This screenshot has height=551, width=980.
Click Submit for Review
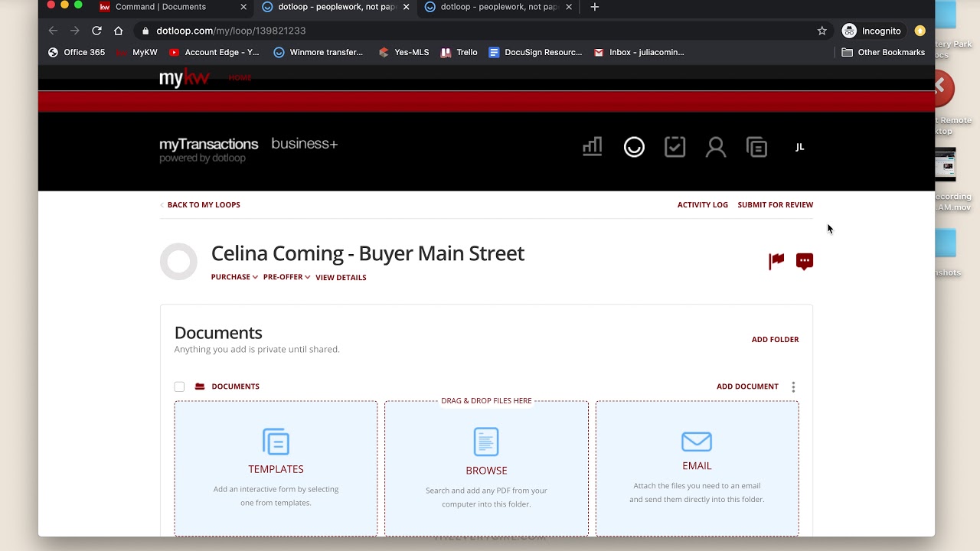coord(776,205)
